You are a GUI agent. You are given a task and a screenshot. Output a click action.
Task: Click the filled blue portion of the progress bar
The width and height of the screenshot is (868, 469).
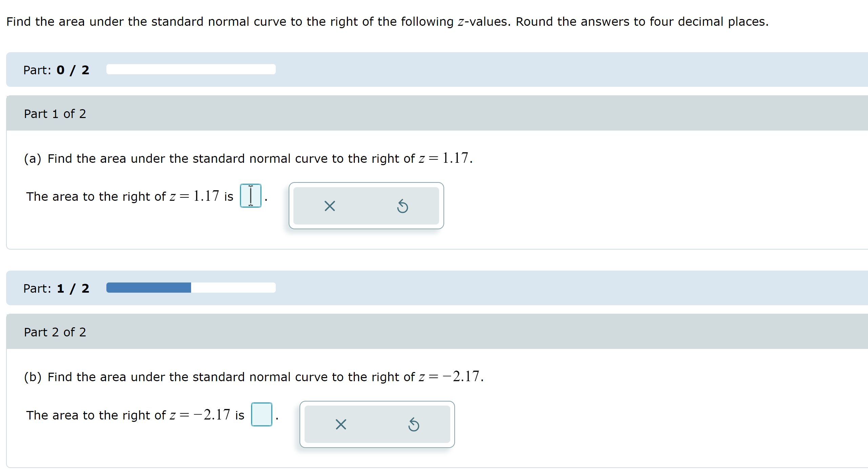pyautogui.click(x=148, y=288)
